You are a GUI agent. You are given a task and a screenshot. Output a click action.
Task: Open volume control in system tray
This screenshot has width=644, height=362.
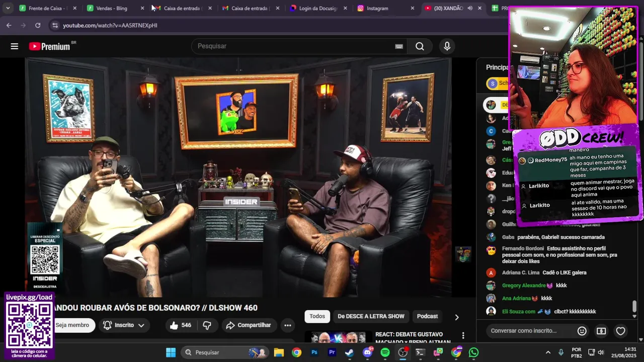coord(601,352)
